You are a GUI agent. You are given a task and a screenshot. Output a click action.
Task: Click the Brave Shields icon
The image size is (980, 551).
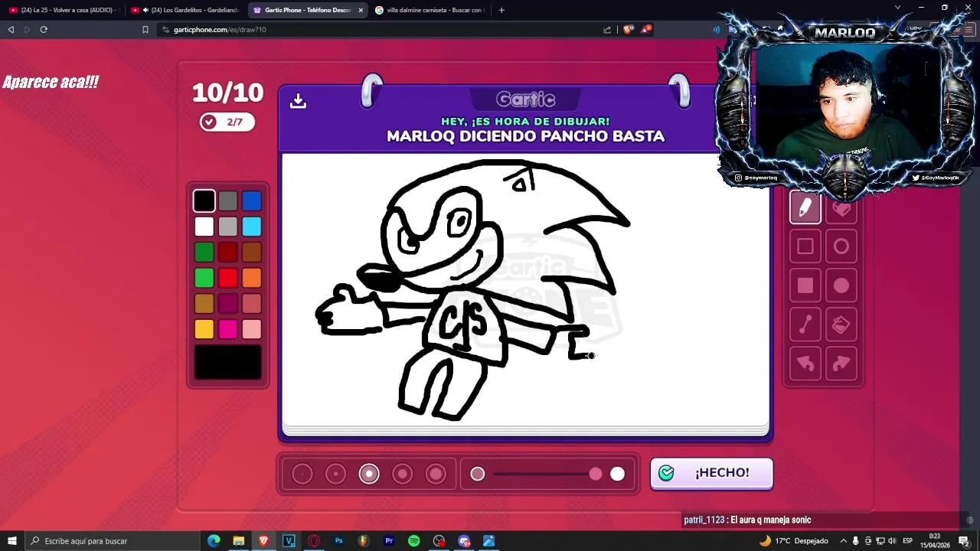628,30
